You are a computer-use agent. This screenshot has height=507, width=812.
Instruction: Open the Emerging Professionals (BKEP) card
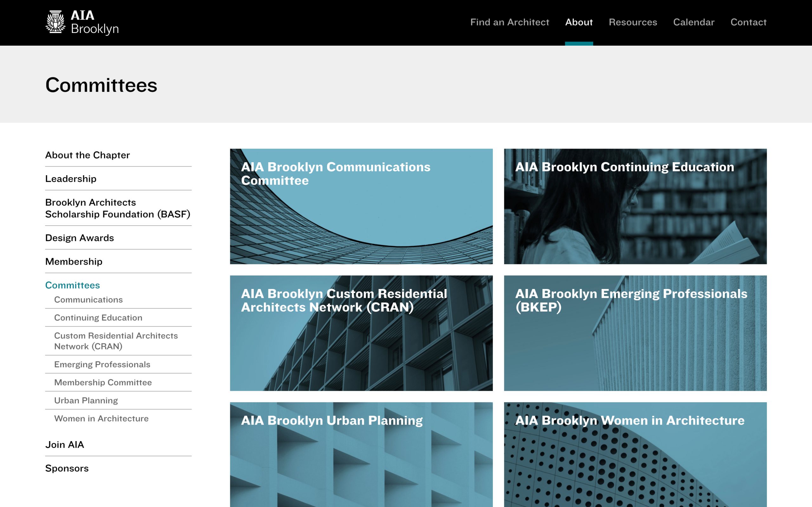pos(635,333)
